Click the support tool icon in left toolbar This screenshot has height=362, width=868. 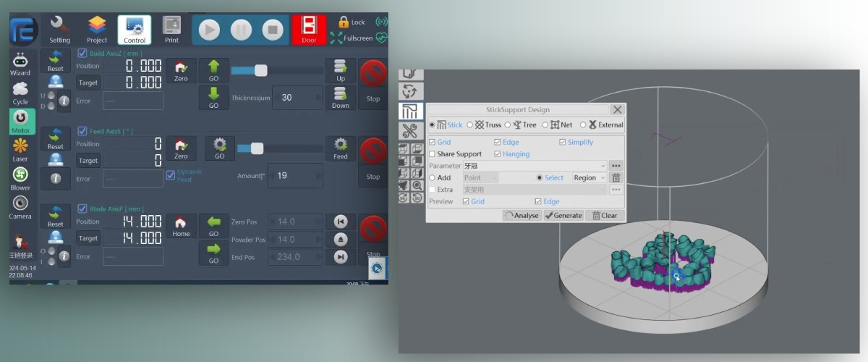coord(410,111)
